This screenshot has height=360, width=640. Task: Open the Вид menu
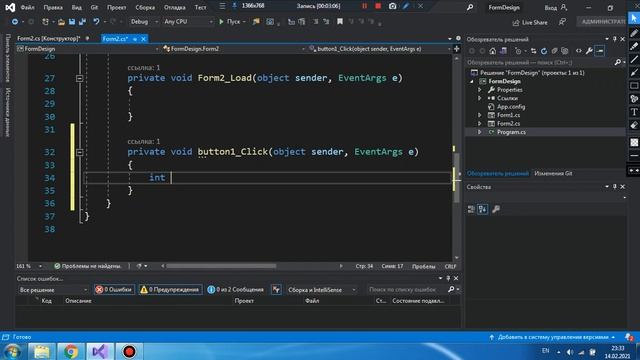coord(76,7)
